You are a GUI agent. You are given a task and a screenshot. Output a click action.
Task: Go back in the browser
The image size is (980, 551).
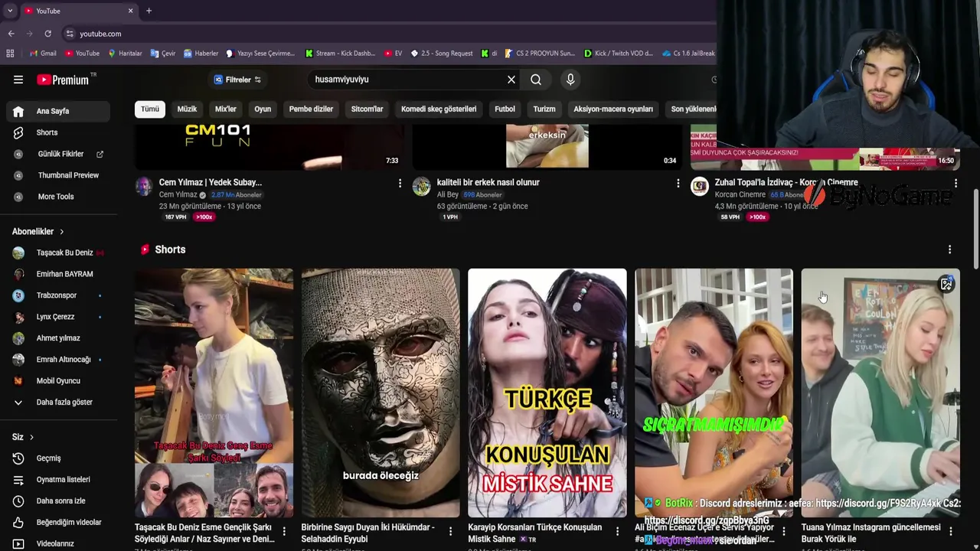(x=11, y=34)
